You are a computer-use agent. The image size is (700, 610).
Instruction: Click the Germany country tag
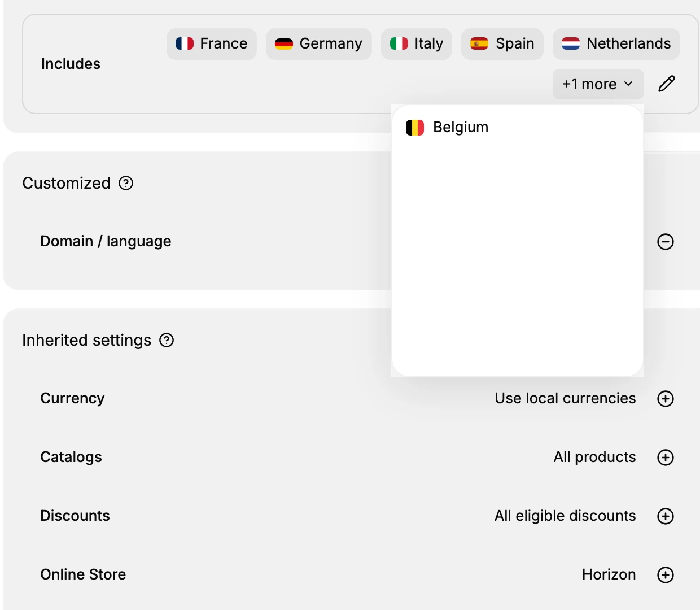point(319,43)
